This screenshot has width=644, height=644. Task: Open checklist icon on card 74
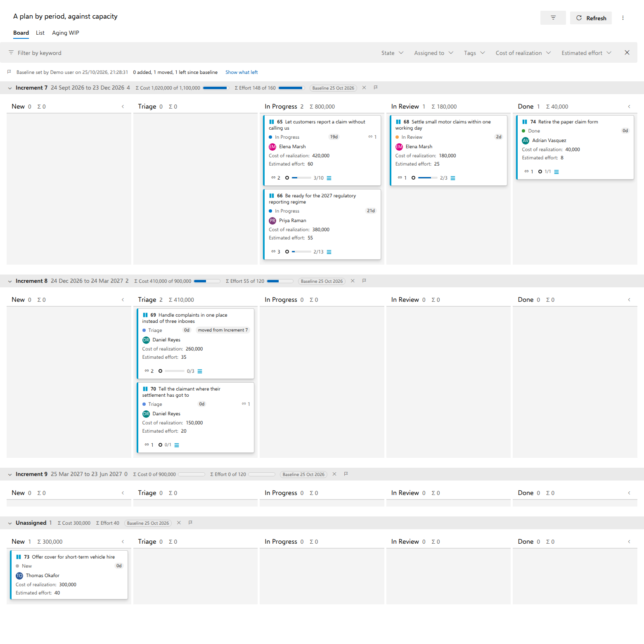pos(556,172)
